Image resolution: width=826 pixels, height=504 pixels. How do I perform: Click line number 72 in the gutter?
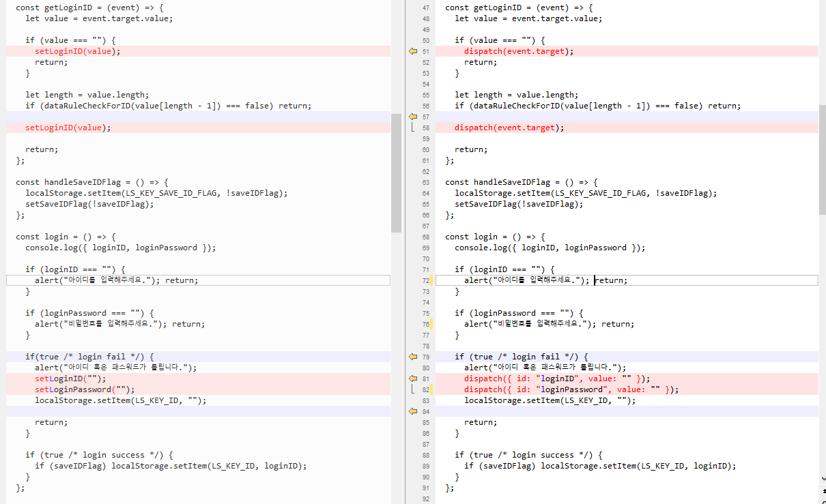(426, 280)
